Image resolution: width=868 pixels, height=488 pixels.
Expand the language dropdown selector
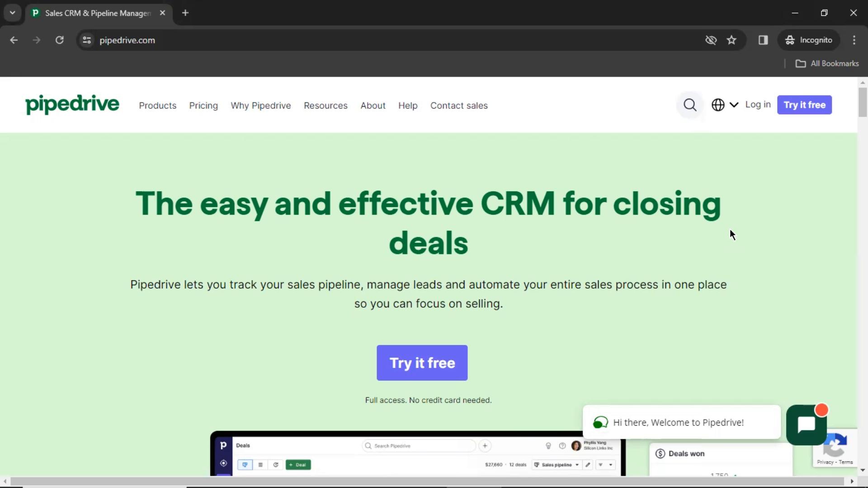tap(724, 105)
